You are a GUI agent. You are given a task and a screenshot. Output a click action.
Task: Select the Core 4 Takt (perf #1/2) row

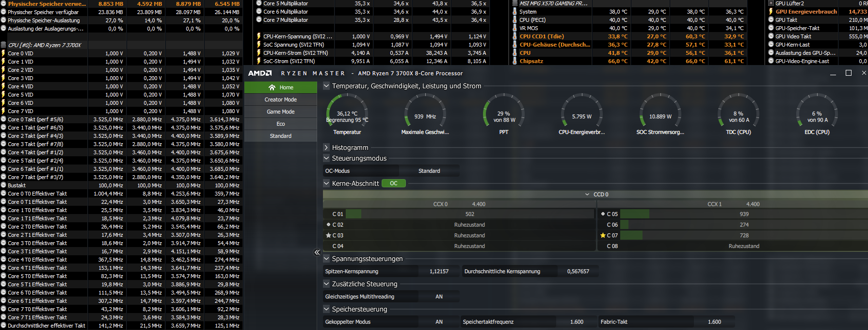pyautogui.click(x=121, y=152)
